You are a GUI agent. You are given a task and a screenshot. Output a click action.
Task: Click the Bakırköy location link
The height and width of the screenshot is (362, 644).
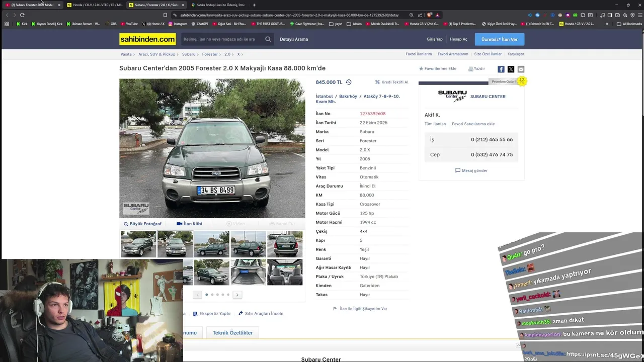point(348,96)
